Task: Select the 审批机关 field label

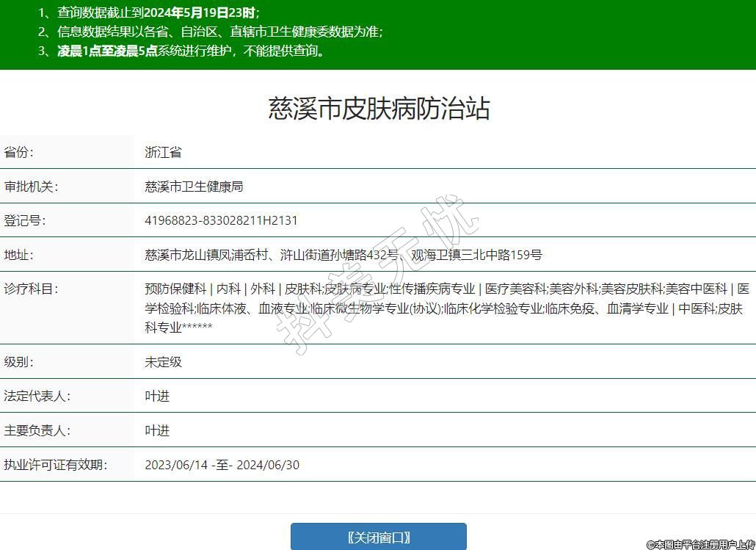Action: coord(31,187)
